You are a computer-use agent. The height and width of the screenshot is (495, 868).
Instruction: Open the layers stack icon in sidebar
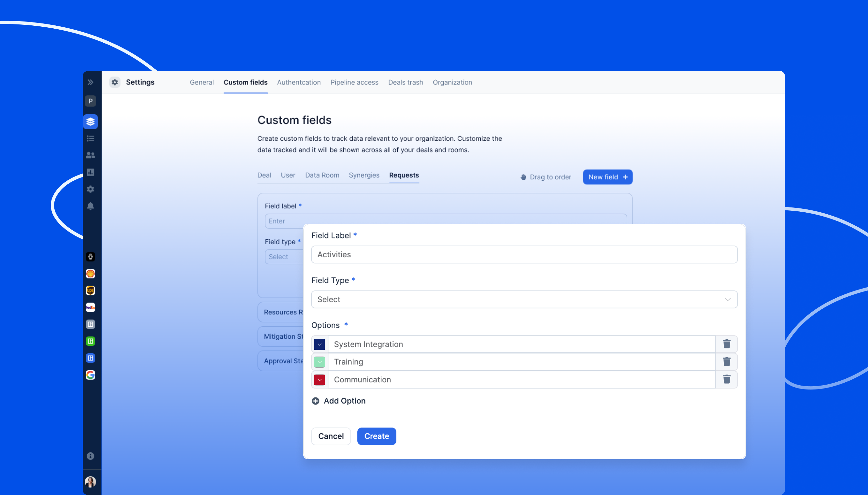[x=91, y=121]
